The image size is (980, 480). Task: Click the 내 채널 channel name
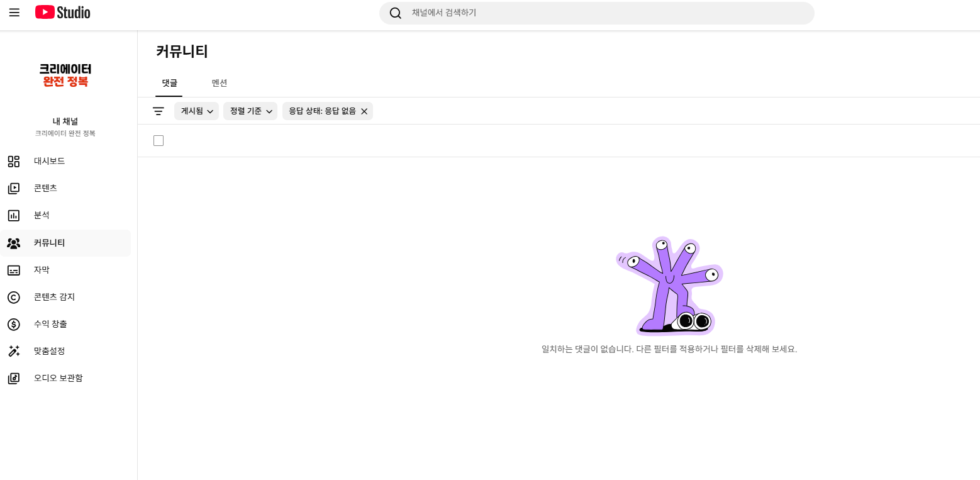(65, 121)
